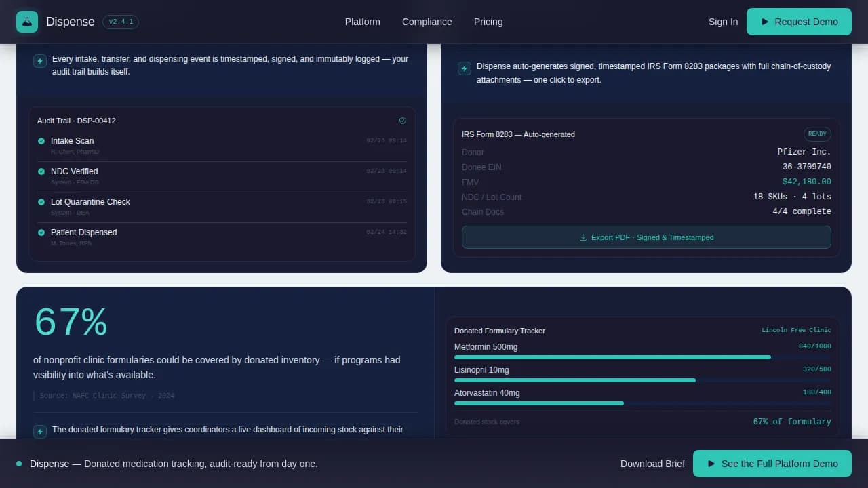Image resolution: width=868 pixels, height=488 pixels.
Task: Click the Dispense flask logo icon
Action: click(27, 22)
